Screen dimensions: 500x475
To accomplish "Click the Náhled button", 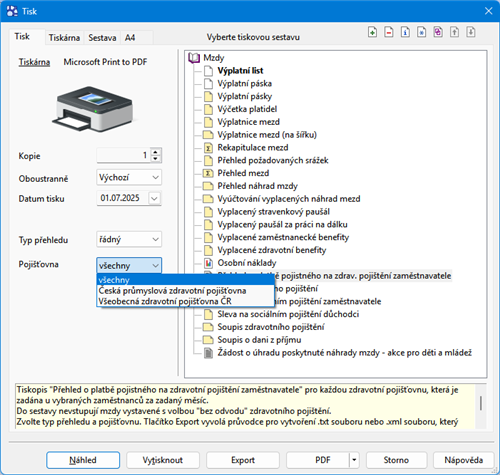I will point(83,460).
